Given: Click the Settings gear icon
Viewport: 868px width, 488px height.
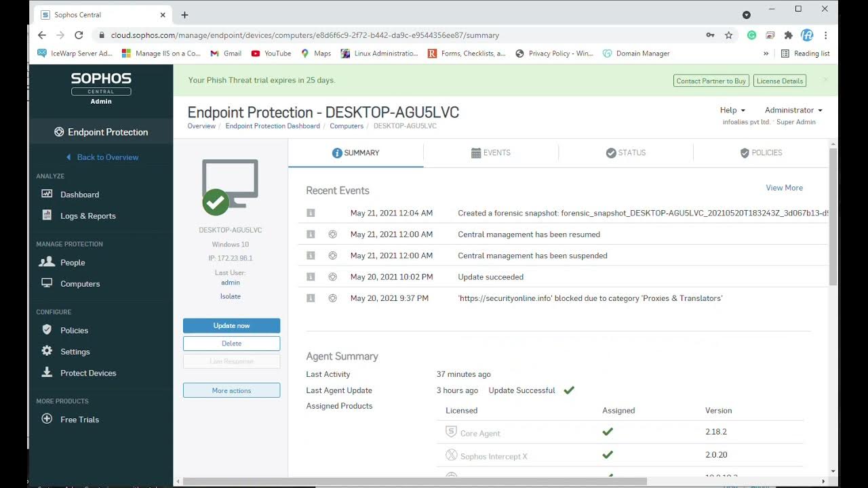Looking at the screenshot, I should (x=47, y=351).
